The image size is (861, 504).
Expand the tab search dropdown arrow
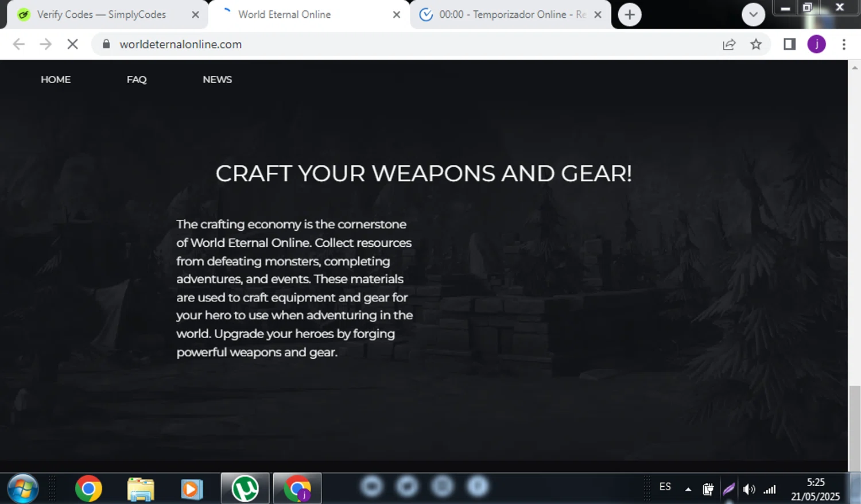click(x=753, y=14)
